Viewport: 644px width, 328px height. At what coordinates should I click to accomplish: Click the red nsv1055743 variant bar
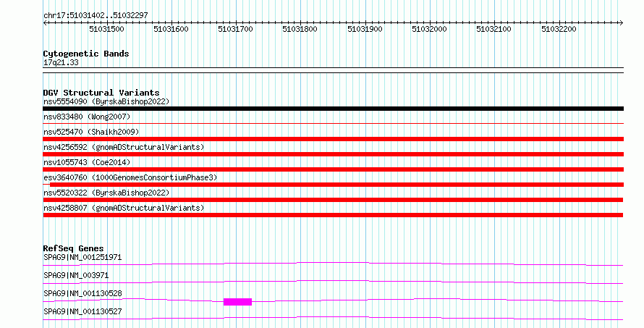point(333,169)
